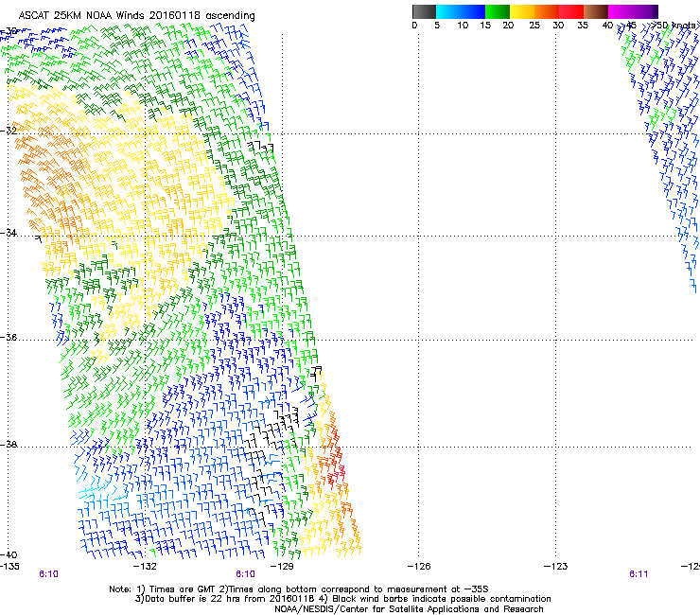This screenshot has width=700, height=615.
Task: Click the "40" knots legend label
Action: tap(607, 26)
